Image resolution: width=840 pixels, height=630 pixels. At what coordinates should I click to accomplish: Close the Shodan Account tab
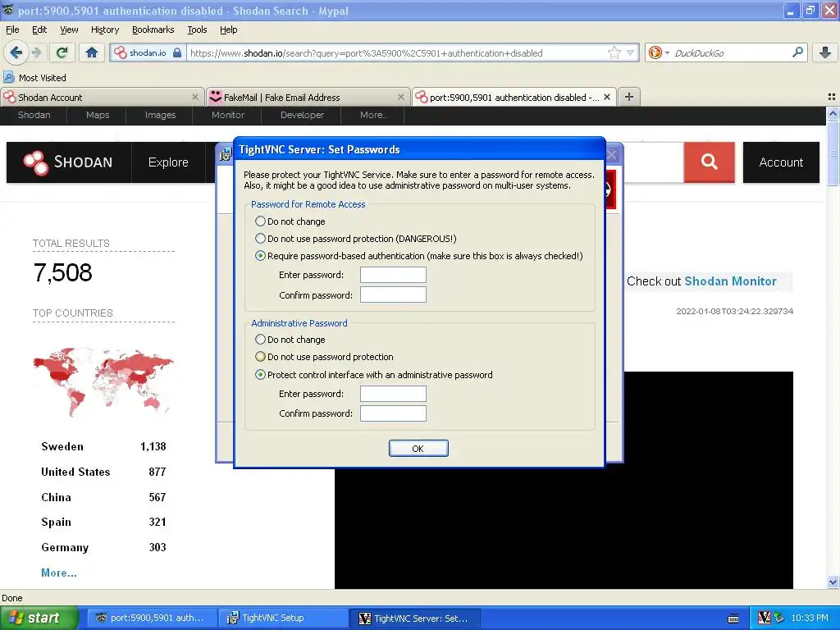(x=195, y=97)
